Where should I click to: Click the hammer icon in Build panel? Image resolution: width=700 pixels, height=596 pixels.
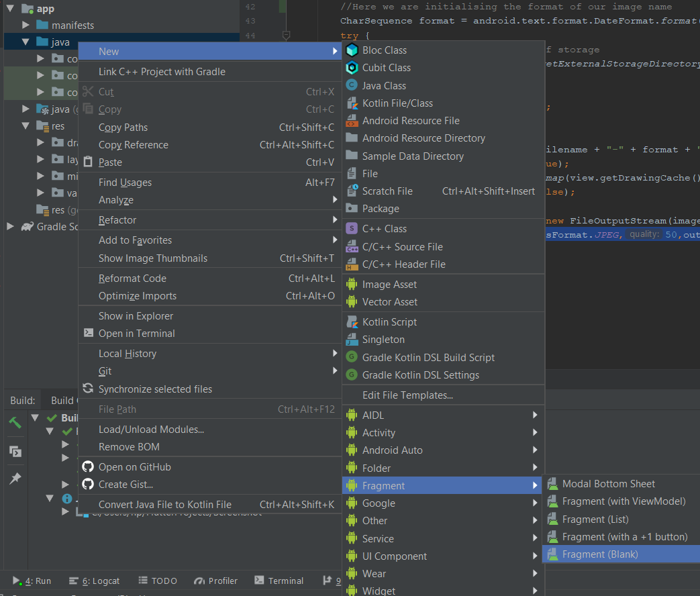click(x=15, y=423)
